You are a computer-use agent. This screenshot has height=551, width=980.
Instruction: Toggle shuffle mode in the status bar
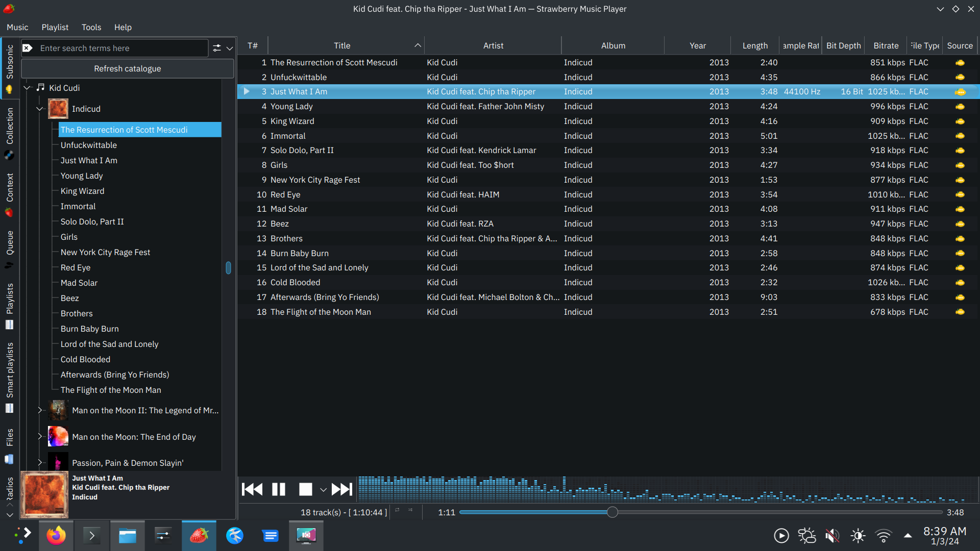click(410, 510)
